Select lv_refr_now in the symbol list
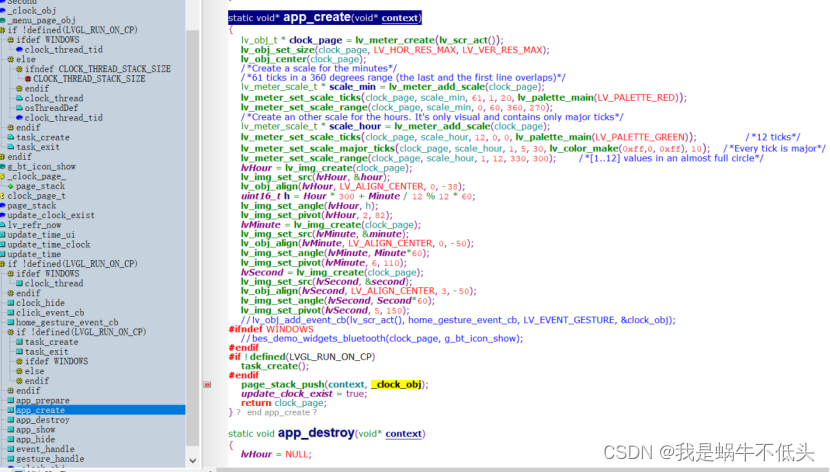 click(34, 225)
